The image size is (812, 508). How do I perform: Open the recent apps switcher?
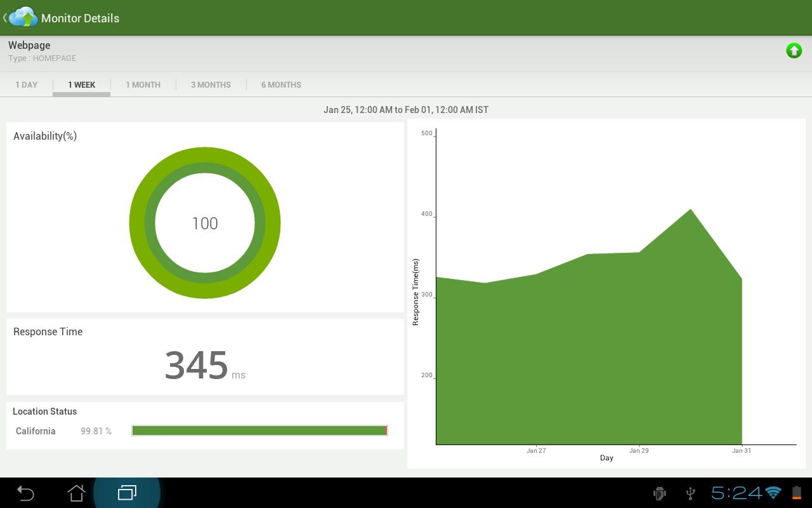pos(127,493)
